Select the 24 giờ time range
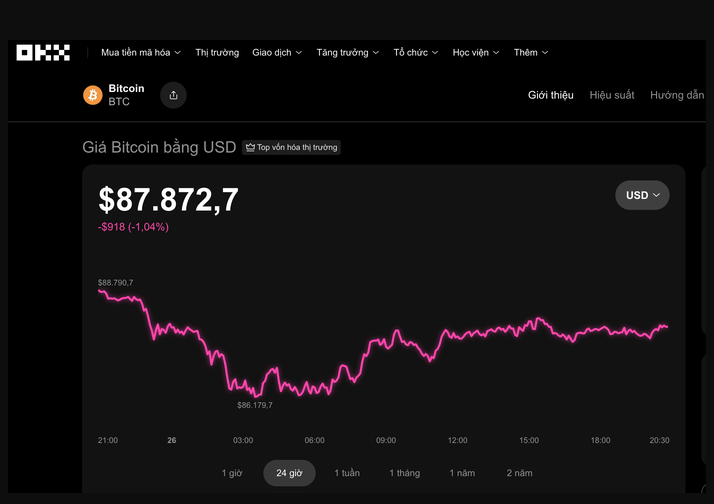 coord(290,473)
